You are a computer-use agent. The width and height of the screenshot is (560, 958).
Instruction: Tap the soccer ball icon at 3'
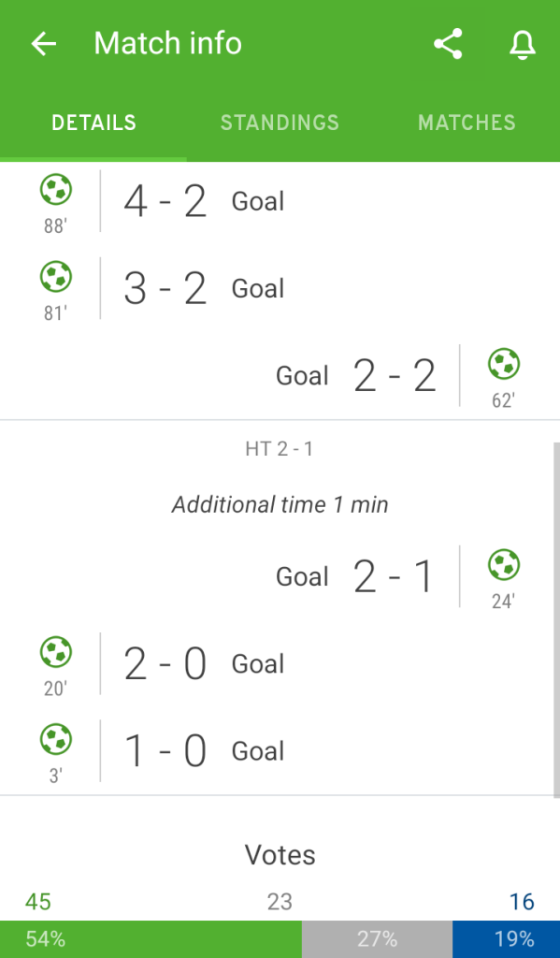[x=56, y=739]
